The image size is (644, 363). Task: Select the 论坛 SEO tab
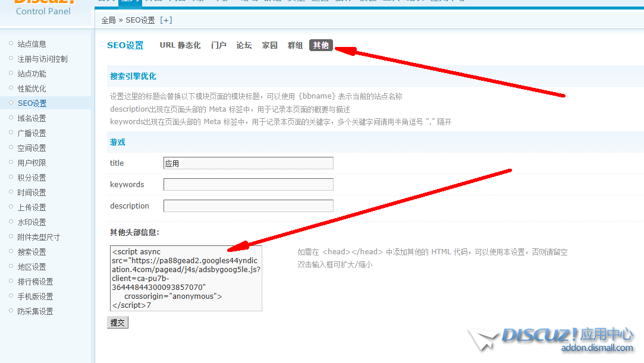click(x=244, y=45)
